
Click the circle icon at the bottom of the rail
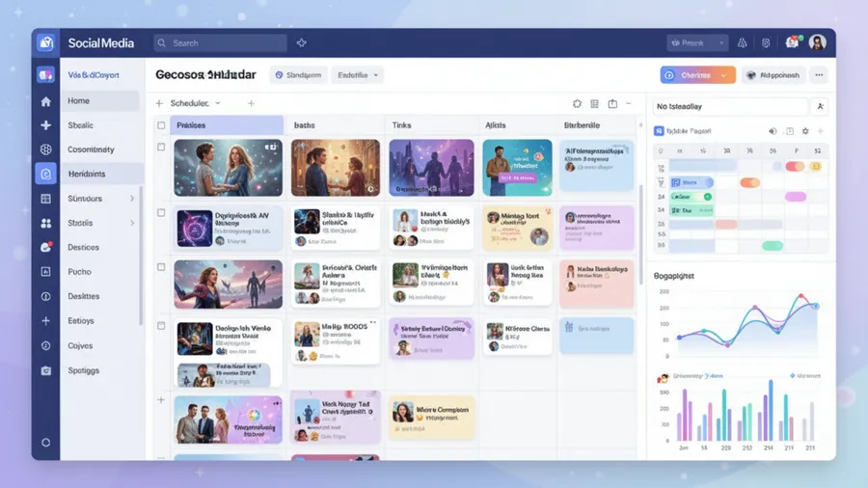point(46,443)
